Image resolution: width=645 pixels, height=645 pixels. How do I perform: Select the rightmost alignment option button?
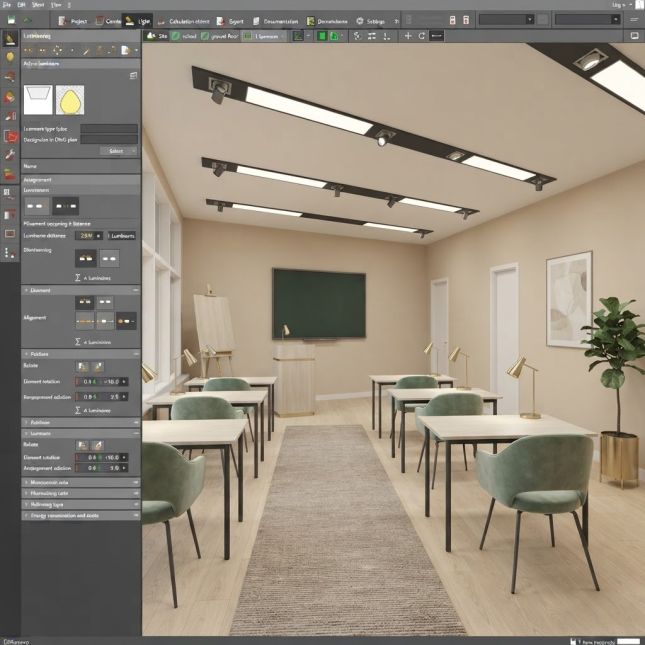pos(126,321)
